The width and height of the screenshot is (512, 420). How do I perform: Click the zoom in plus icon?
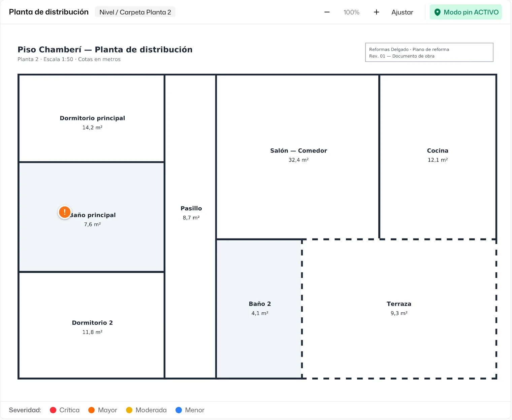[x=376, y=12]
